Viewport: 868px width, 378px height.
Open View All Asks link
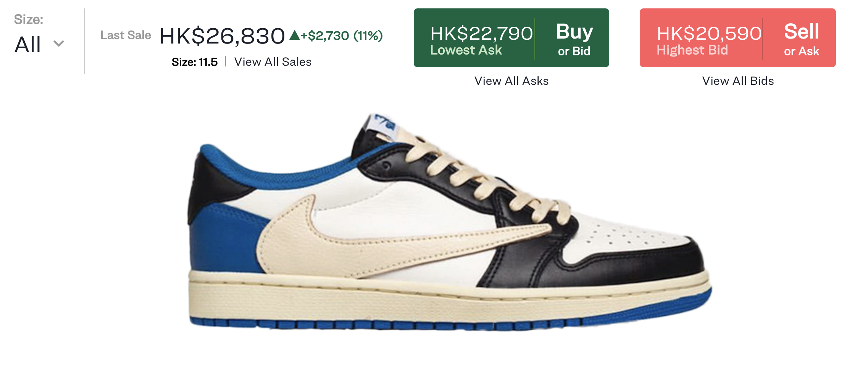coord(511,81)
